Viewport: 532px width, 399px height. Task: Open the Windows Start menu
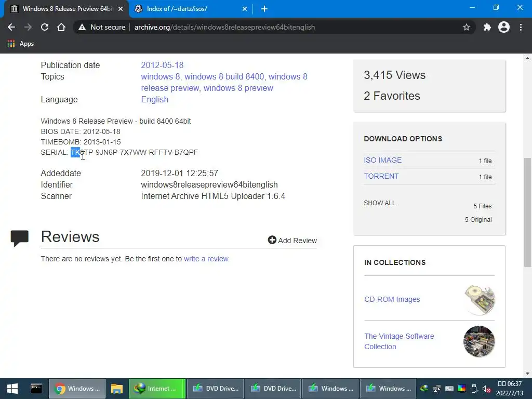[x=12, y=389]
